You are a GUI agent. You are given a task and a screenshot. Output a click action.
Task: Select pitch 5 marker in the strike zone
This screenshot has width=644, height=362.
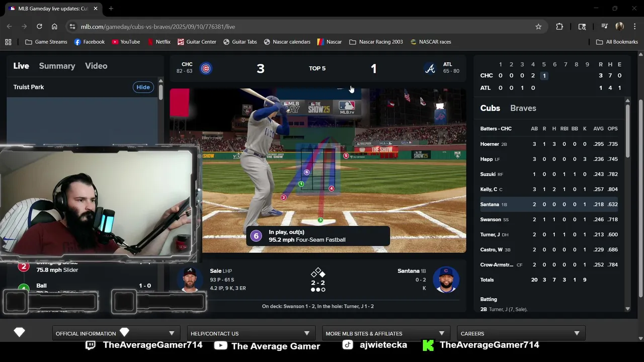click(x=346, y=156)
